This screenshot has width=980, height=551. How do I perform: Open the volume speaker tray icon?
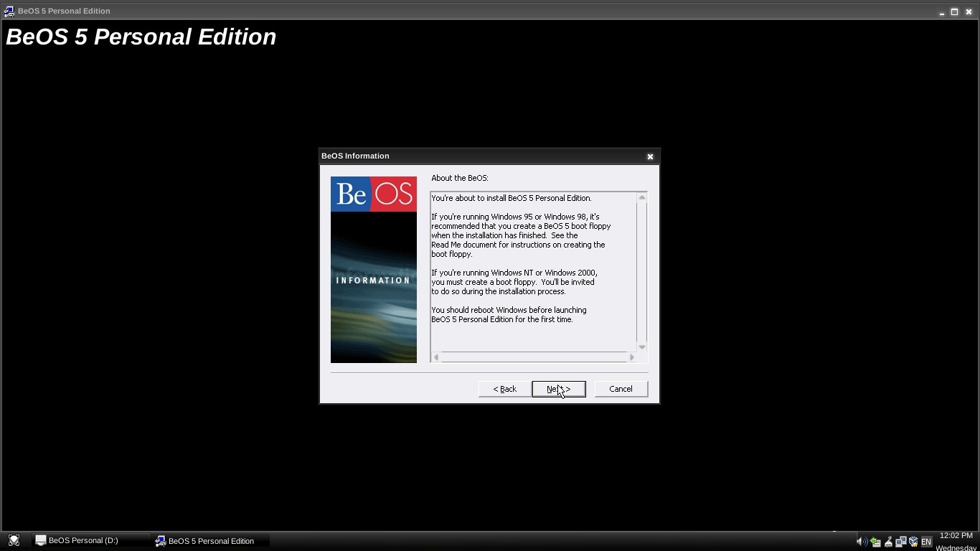tap(862, 542)
